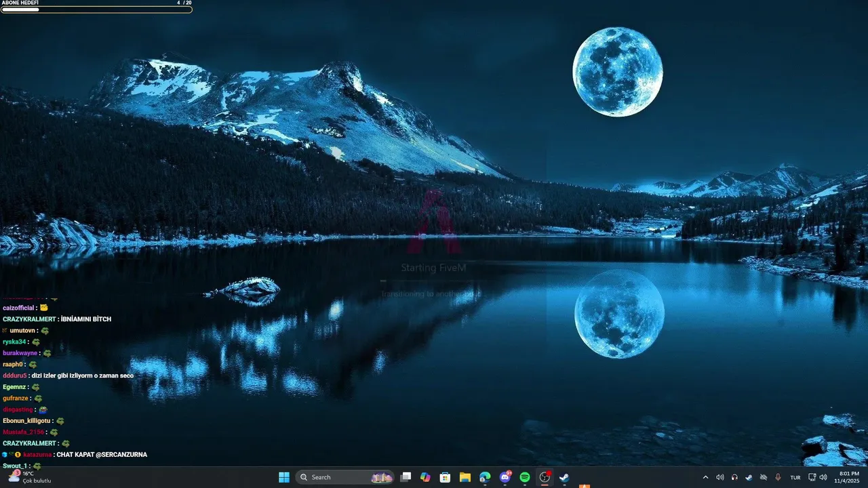
Task: Click the crossed-out cloud tray icon
Action: point(764,477)
